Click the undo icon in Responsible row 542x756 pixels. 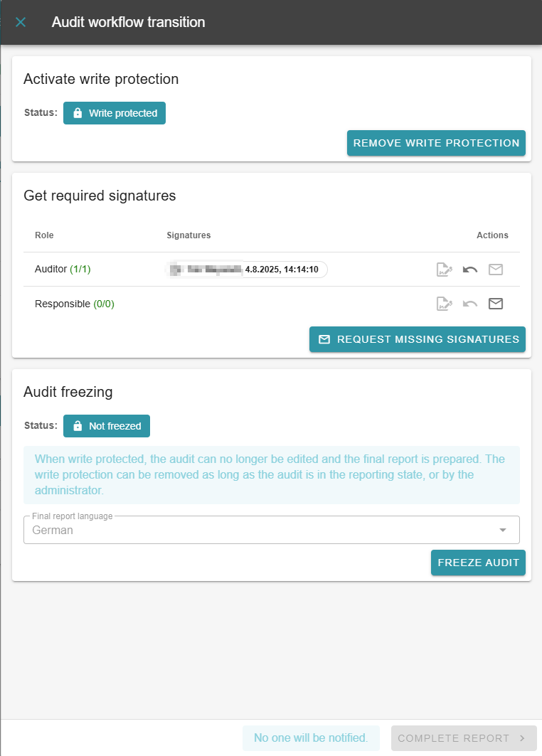tap(470, 304)
